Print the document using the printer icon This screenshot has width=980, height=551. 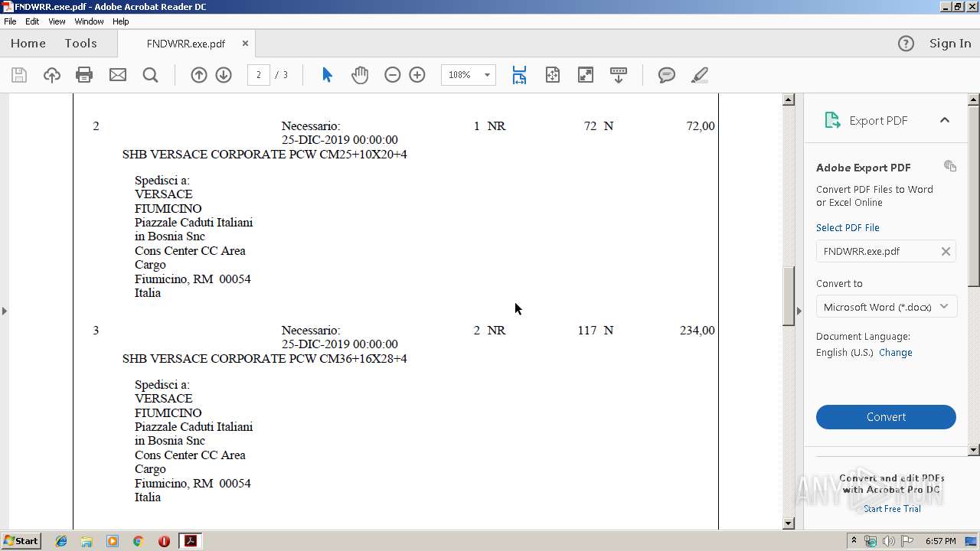[84, 75]
